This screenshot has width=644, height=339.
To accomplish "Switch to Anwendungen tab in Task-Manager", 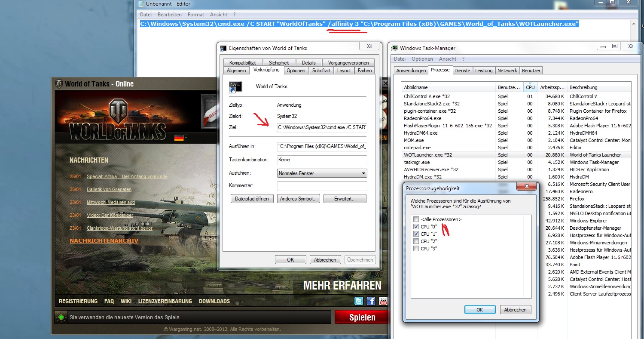I will (x=411, y=71).
